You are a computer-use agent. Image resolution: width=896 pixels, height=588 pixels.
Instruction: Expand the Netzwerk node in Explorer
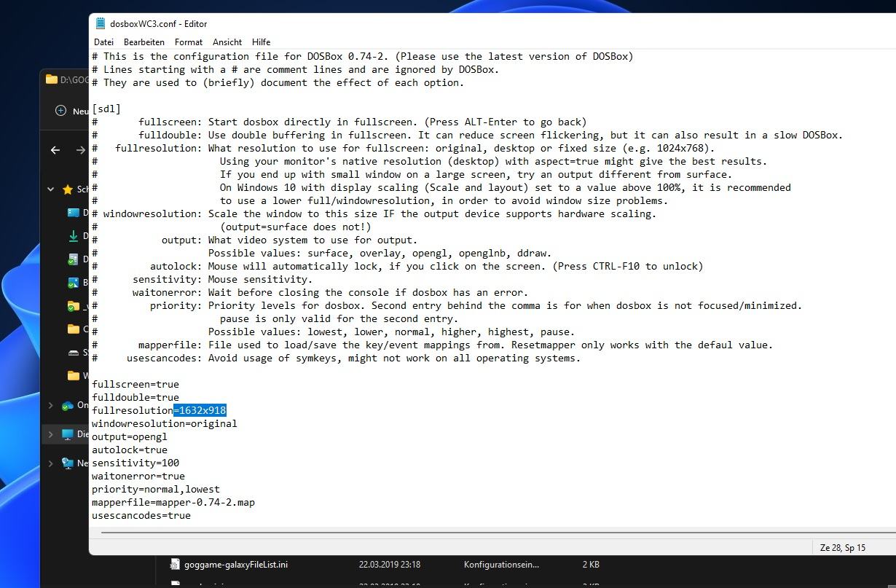(x=50, y=463)
